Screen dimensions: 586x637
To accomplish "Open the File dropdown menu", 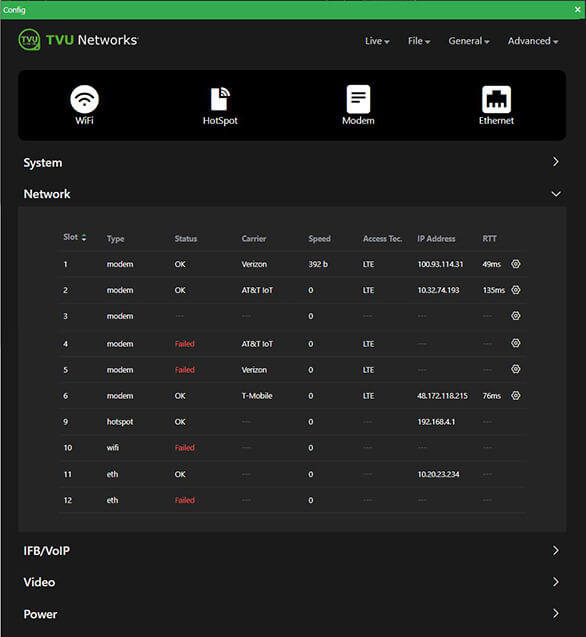I will tap(419, 41).
